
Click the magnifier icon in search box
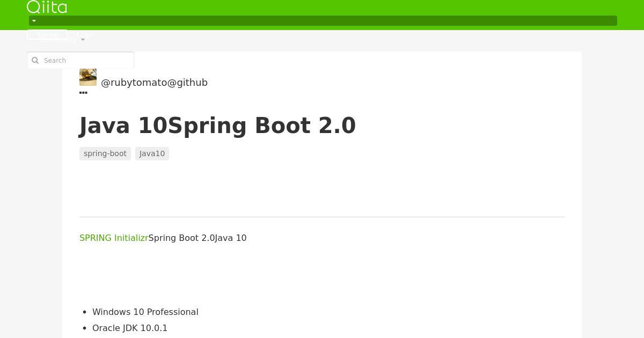coord(35,61)
